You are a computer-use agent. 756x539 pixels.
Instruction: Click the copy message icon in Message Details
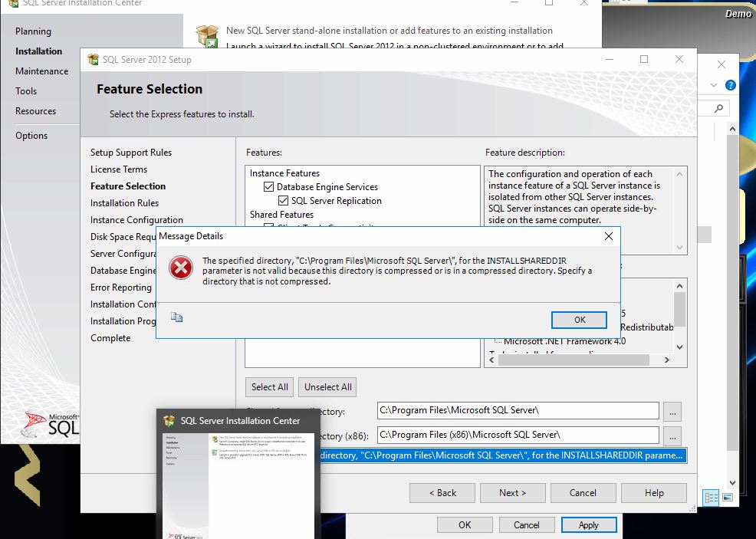(x=177, y=317)
